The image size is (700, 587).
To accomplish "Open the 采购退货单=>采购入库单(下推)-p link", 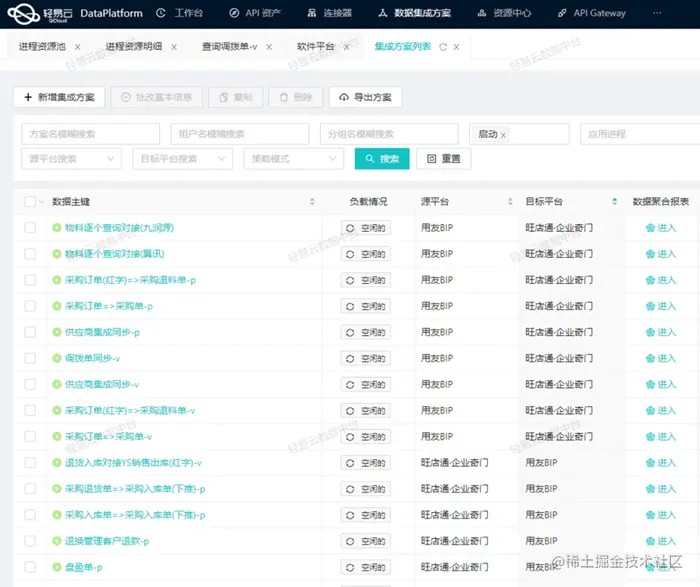I will point(135,489).
